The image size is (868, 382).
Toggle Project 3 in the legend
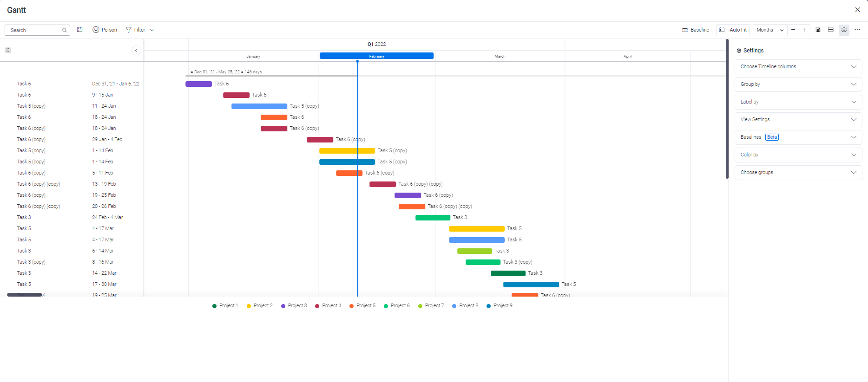click(x=294, y=306)
